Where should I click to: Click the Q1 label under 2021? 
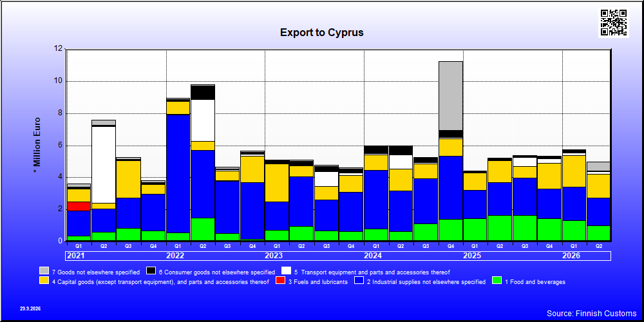(x=79, y=245)
